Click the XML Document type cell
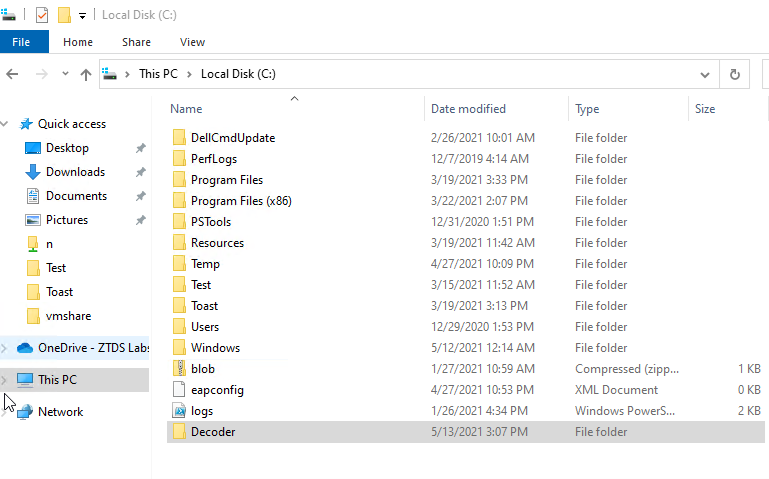Viewport: 769px width, 479px height. pyautogui.click(x=616, y=390)
